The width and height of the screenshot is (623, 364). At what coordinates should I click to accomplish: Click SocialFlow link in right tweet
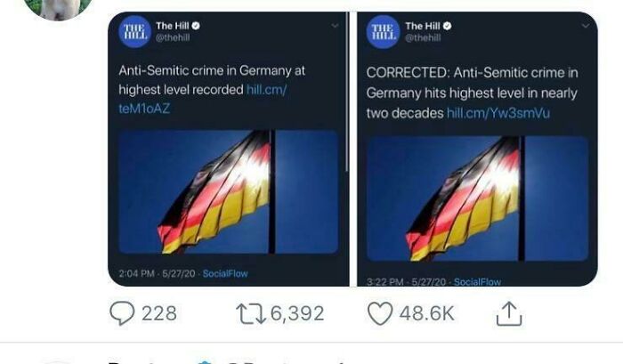pos(478,281)
